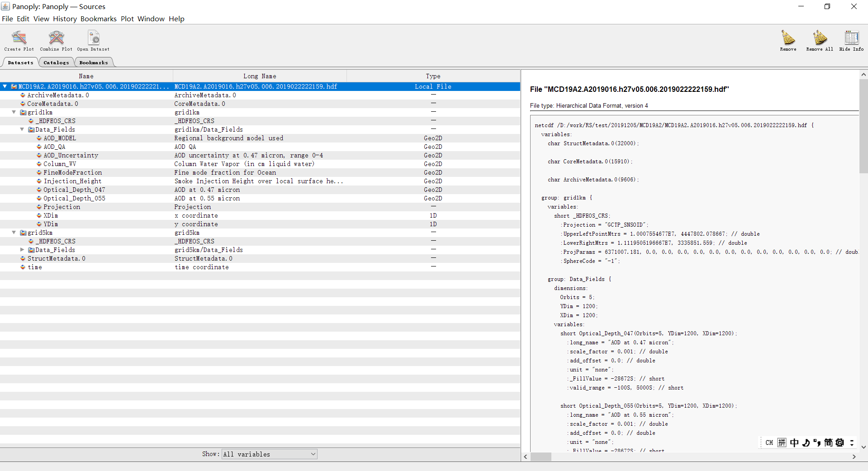Click the Remove All icon

819,40
